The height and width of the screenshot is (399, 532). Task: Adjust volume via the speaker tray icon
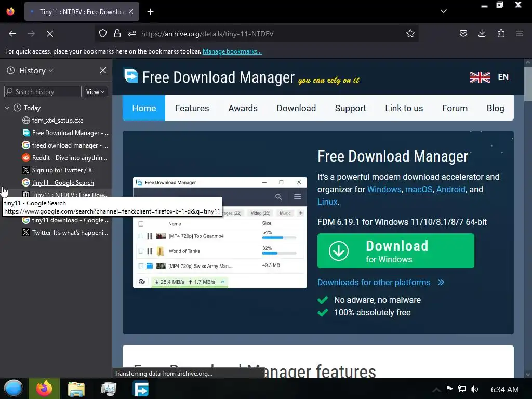474,389
